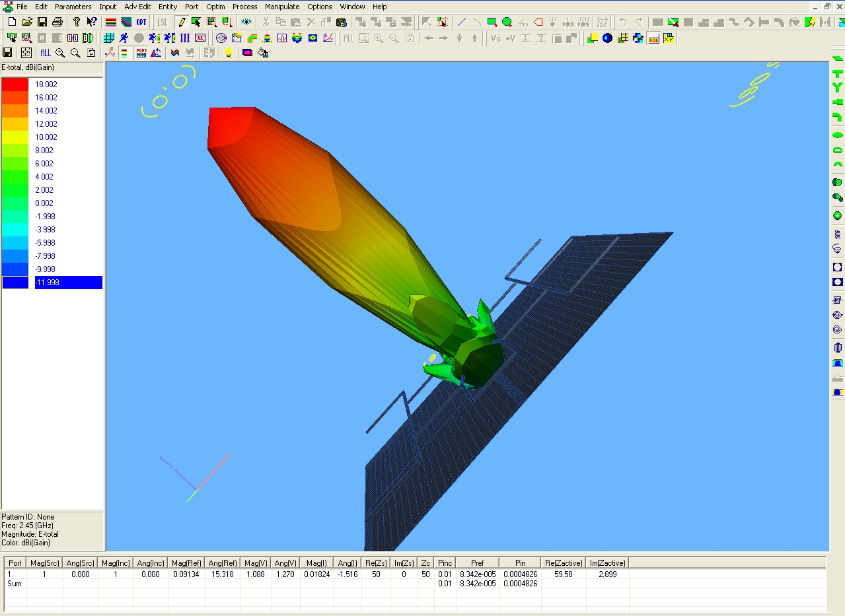Viewport: 845px width, 616px height.
Task: Save the project with the top toolbar floppy disk icon
Action: 42,22
